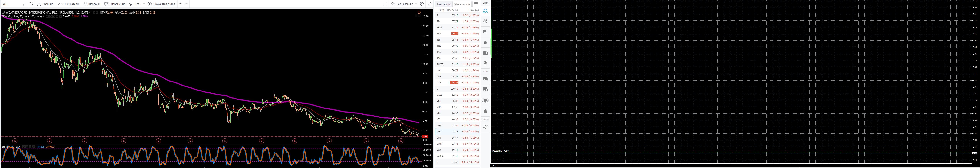The width and height of the screenshot is (980, 168).
Task: Open private chats sidebar icon
Action: pos(485,89)
